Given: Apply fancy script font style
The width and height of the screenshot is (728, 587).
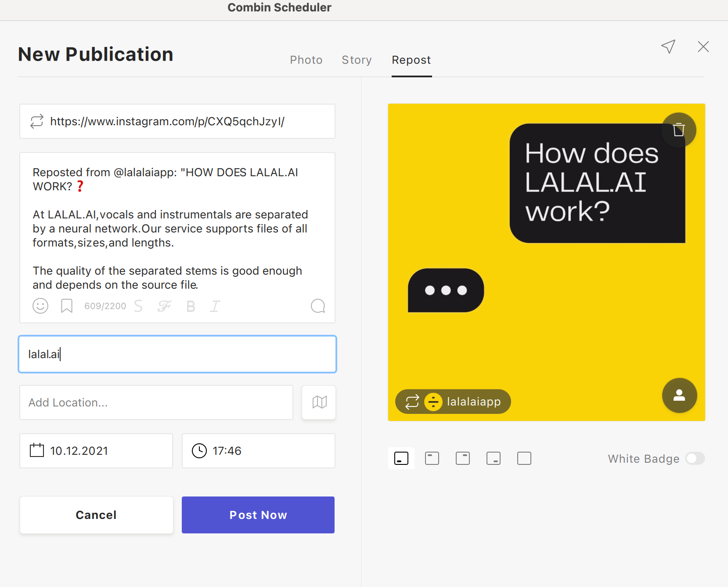Looking at the screenshot, I should [x=164, y=306].
